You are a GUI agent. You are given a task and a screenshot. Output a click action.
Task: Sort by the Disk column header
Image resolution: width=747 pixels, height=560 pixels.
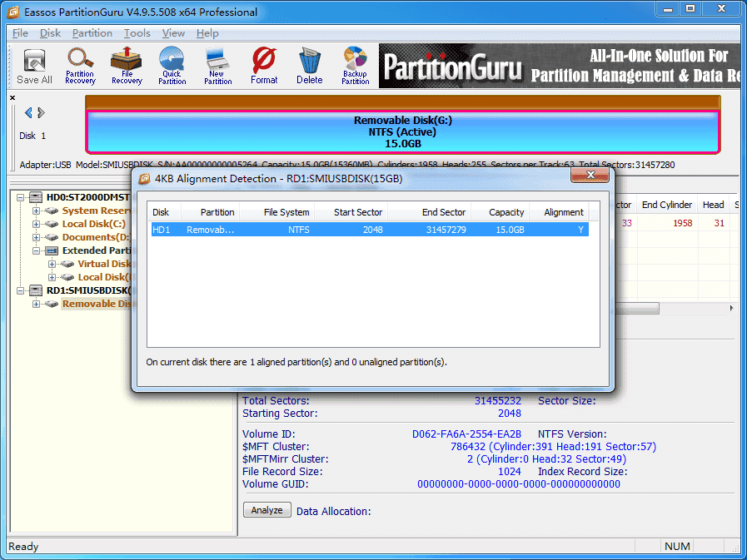tap(163, 212)
